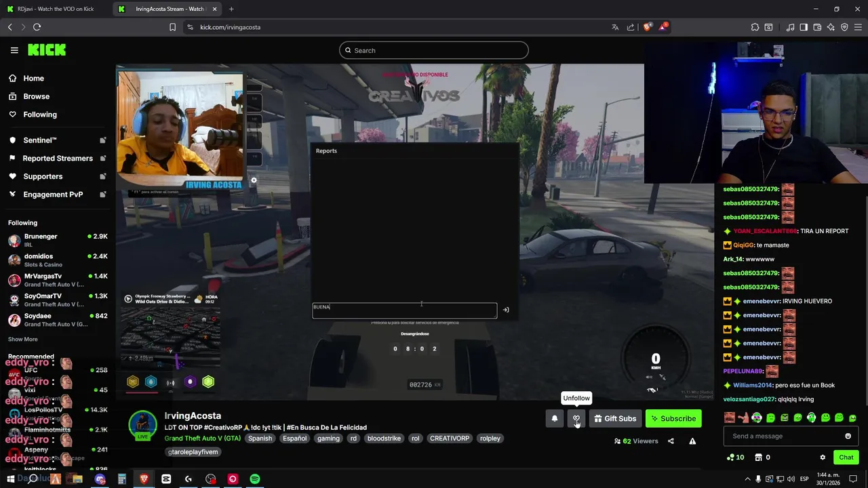Click the 62 Viewers count
Image resolution: width=868 pixels, height=488 pixels.
tap(636, 441)
